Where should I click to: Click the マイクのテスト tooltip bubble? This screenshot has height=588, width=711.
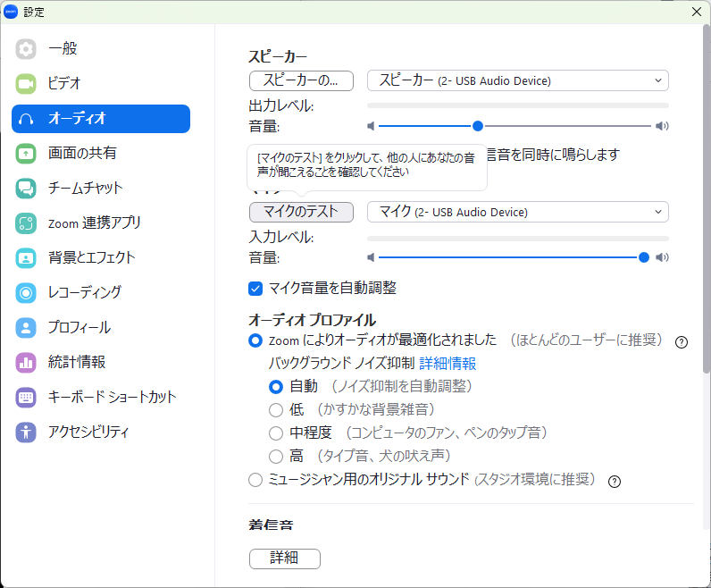[367, 168]
